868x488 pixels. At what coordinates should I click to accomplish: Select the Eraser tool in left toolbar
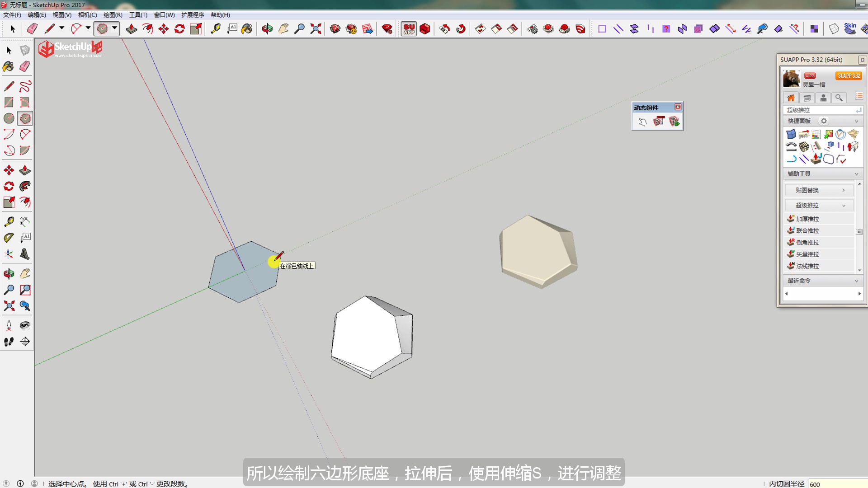point(25,66)
